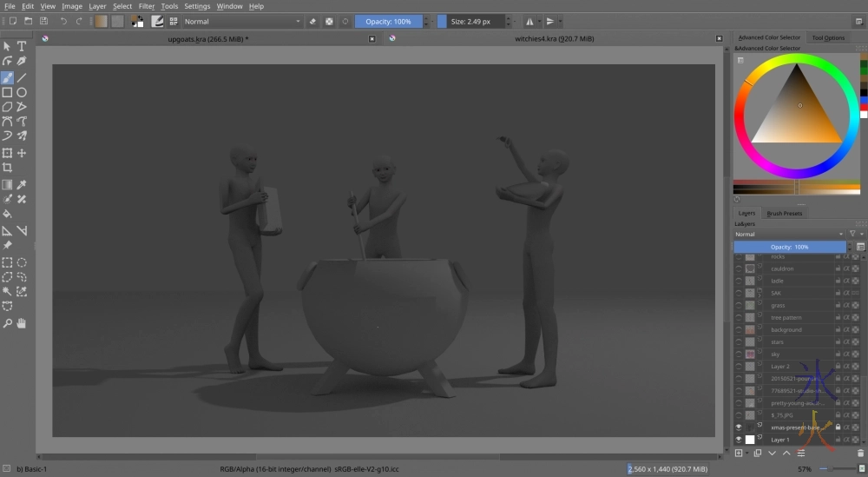Toggle eraser mode in the toolbar
Viewport: 868px width, 477px height.
(x=312, y=22)
